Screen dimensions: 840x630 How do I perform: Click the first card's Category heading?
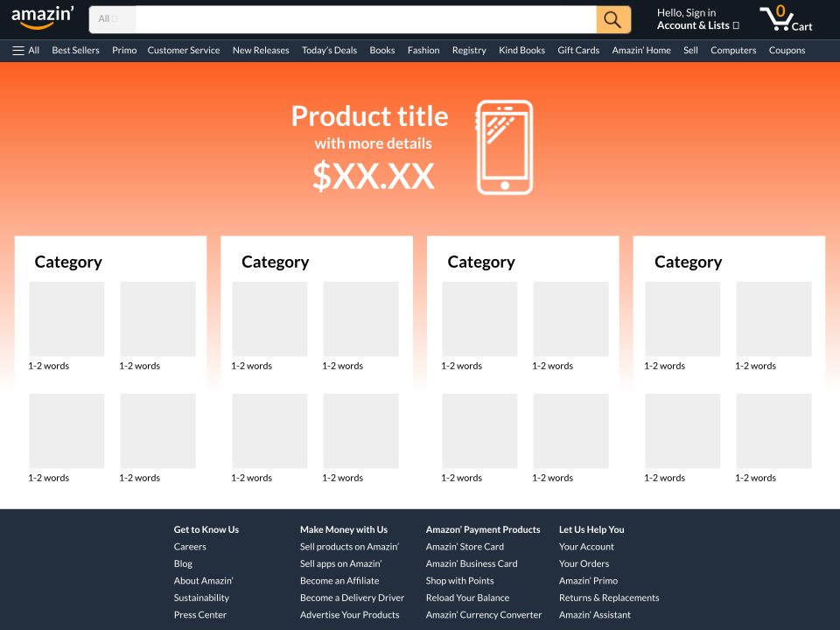click(68, 262)
